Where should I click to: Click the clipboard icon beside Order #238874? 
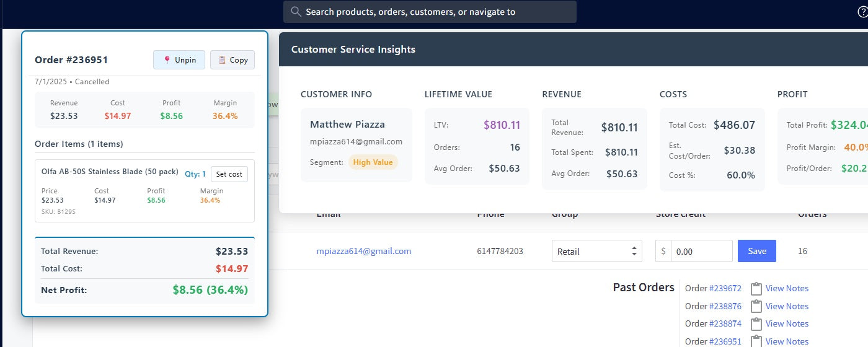[x=756, y=323]
